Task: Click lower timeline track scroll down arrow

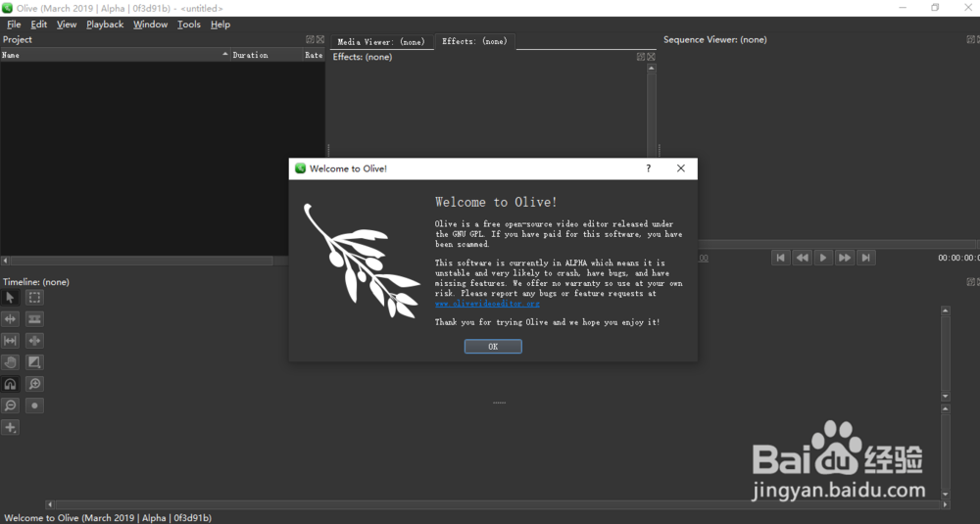Action: click(x=945, y=494)
